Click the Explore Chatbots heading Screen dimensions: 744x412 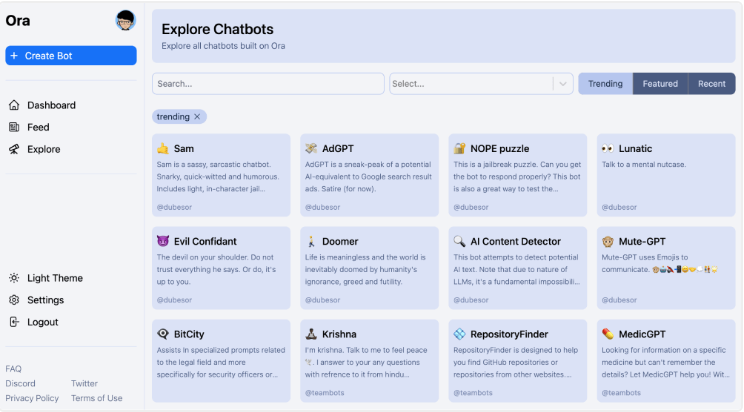[217, 29]
